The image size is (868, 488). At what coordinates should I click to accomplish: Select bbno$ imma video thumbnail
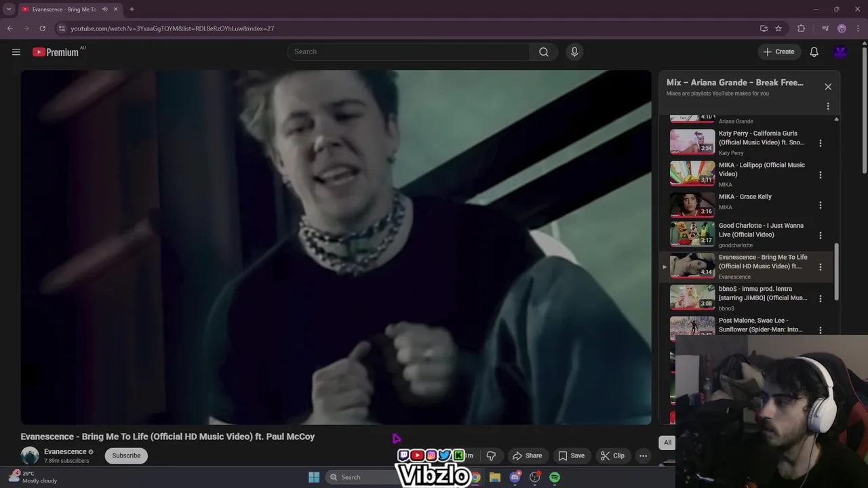(x=692, y=297)
